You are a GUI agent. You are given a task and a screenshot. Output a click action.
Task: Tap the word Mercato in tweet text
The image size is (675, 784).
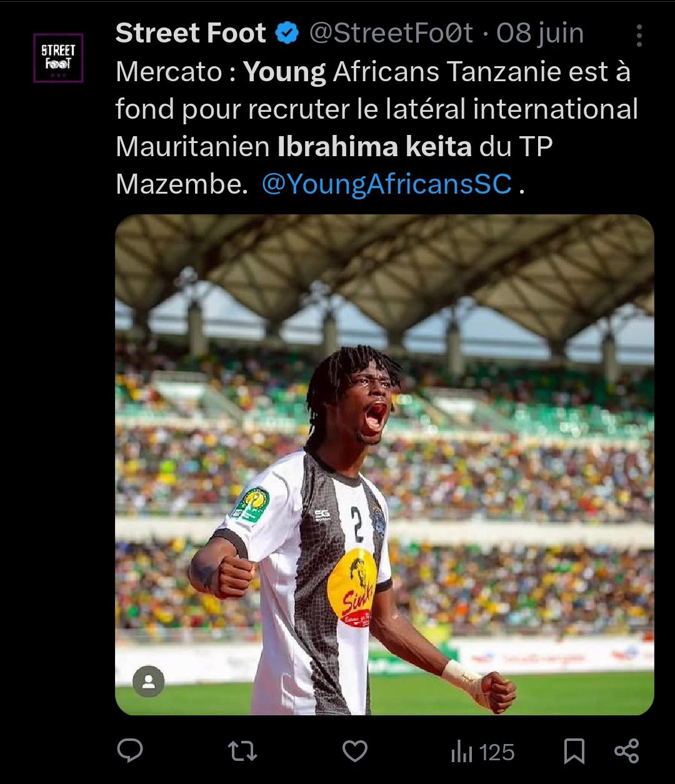pos(169,72)
